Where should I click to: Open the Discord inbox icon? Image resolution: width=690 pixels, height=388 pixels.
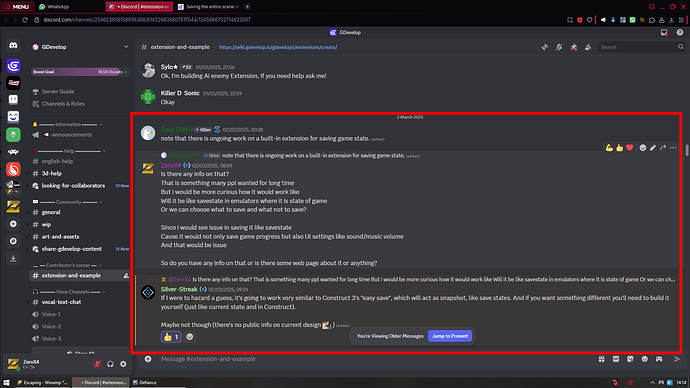664,33
